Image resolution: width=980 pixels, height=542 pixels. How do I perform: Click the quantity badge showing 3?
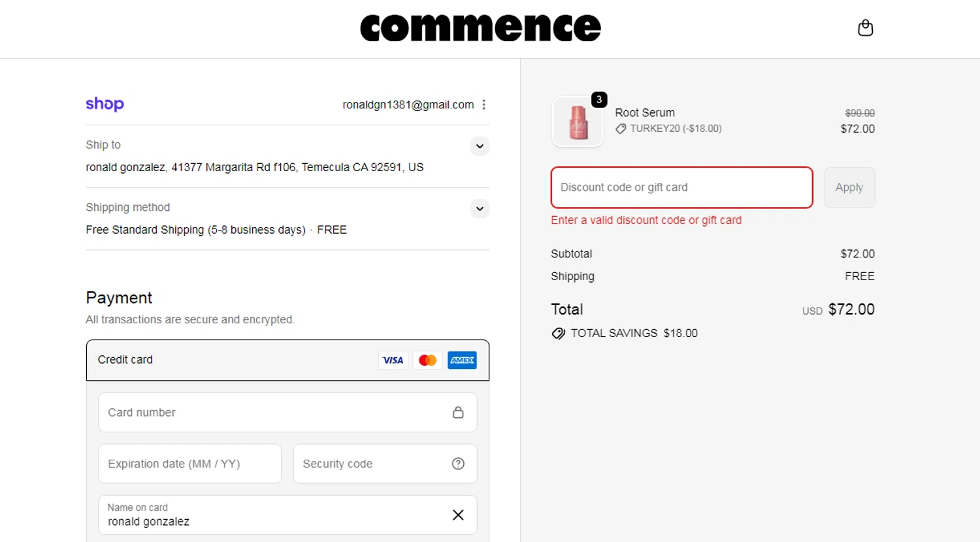pyautogui.click(x=598, y=99)
